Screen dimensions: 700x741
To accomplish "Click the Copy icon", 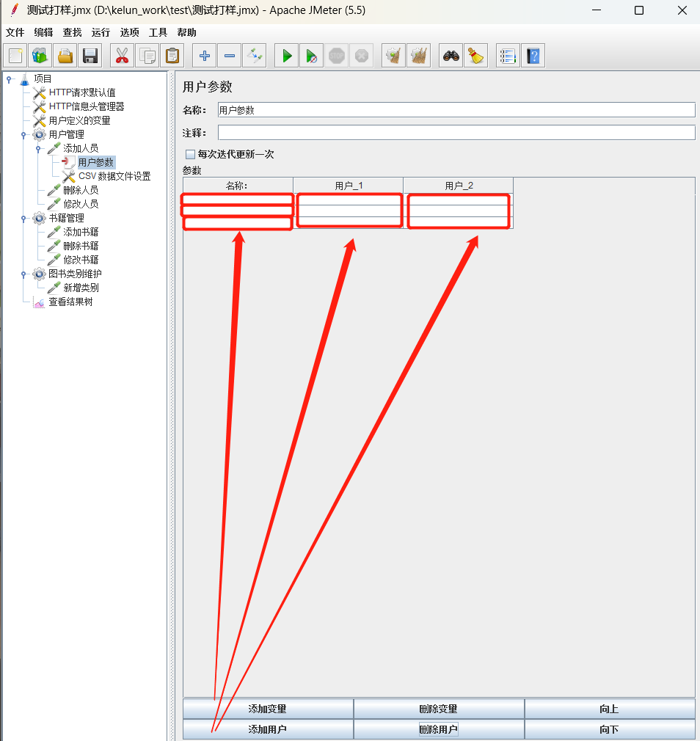I will [x=147, y=56].
